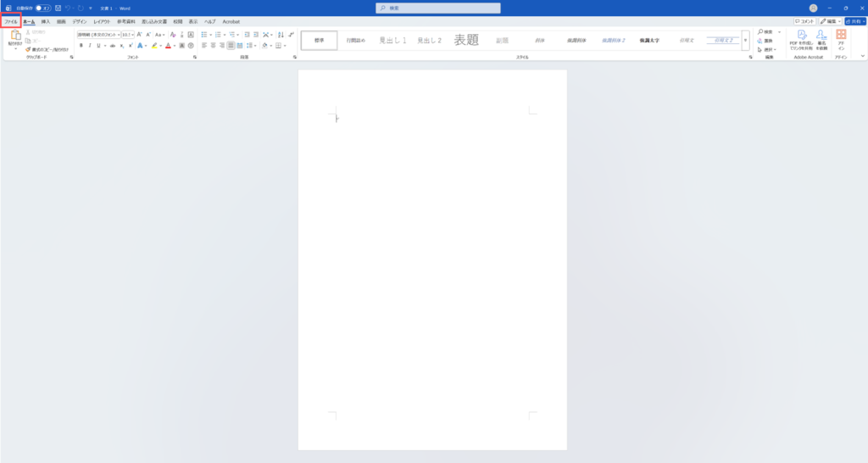Click the 共有 share button
This screenshot has height=463, width=868.
click(x=854, y=21)
